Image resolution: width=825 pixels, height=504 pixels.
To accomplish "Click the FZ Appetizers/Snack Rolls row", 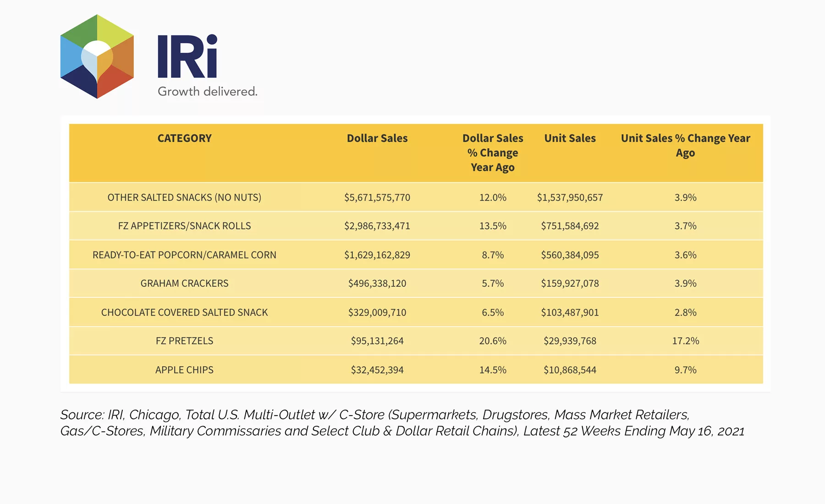I will (x=416, y=226).
